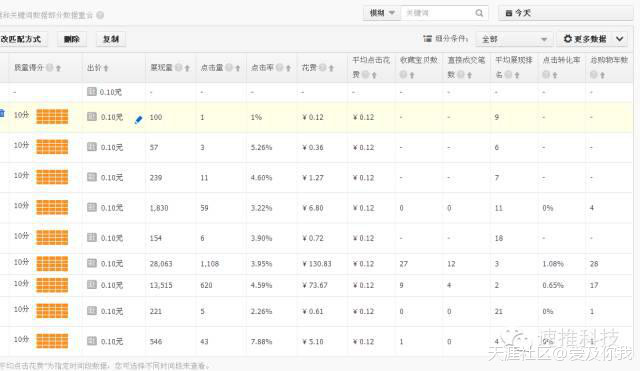Click the 复制 button
The image size is (640, 371).
111,39
